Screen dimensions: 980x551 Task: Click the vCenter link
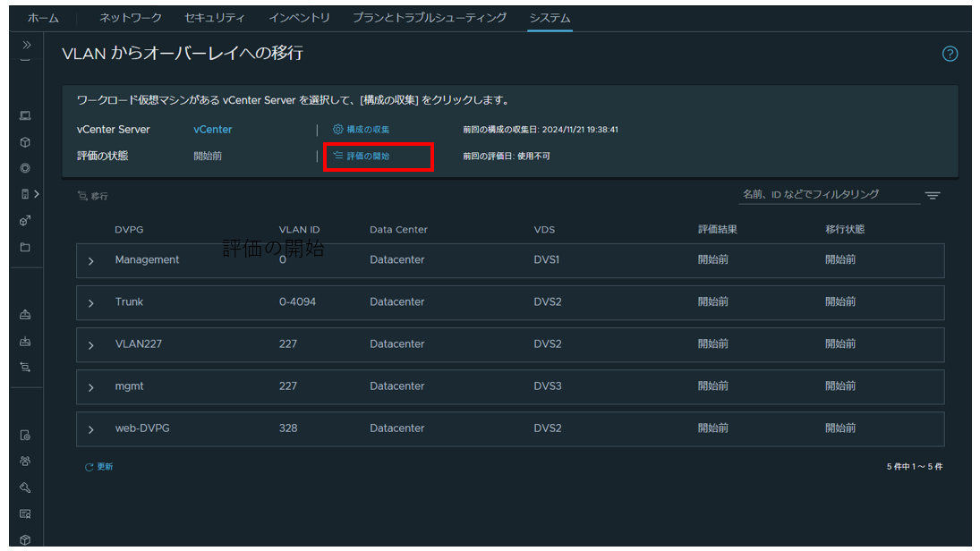tap(212, 130)
